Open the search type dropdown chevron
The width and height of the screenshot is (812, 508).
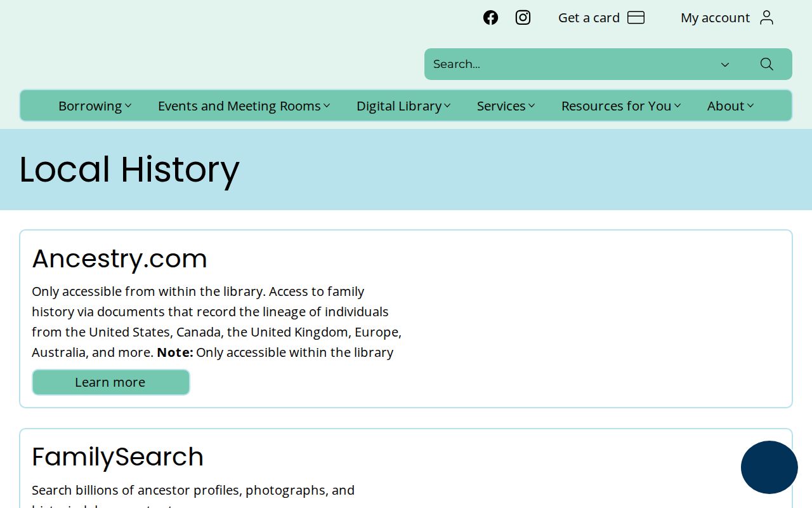(725, 64)
